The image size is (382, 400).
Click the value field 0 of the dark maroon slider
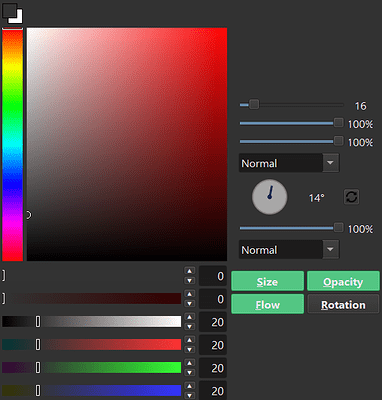(213, 299)
